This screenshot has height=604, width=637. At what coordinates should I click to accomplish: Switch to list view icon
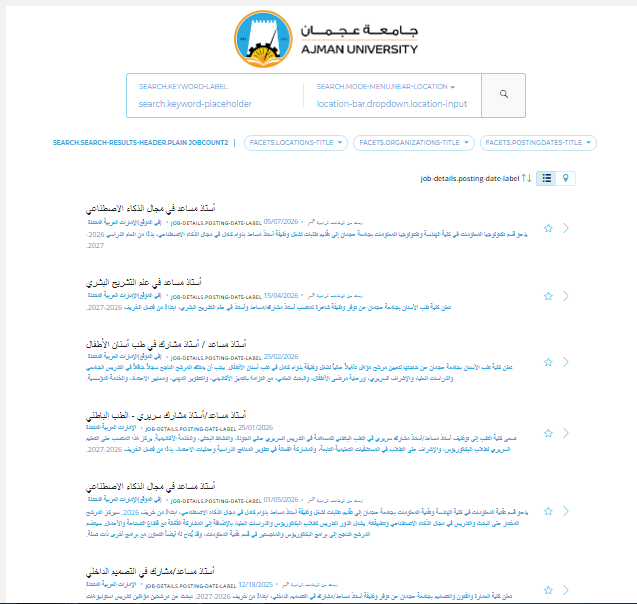[547, 178]
